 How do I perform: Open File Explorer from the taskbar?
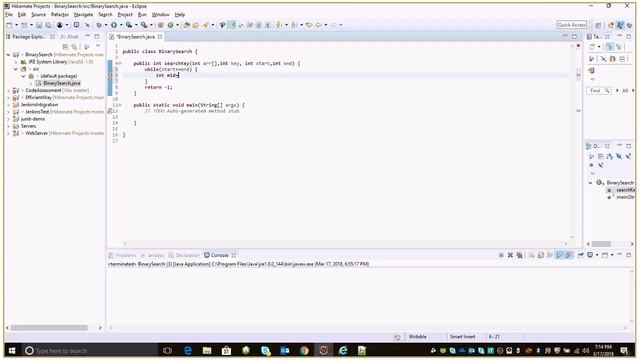pyautogui.click(x=207, y=351)
